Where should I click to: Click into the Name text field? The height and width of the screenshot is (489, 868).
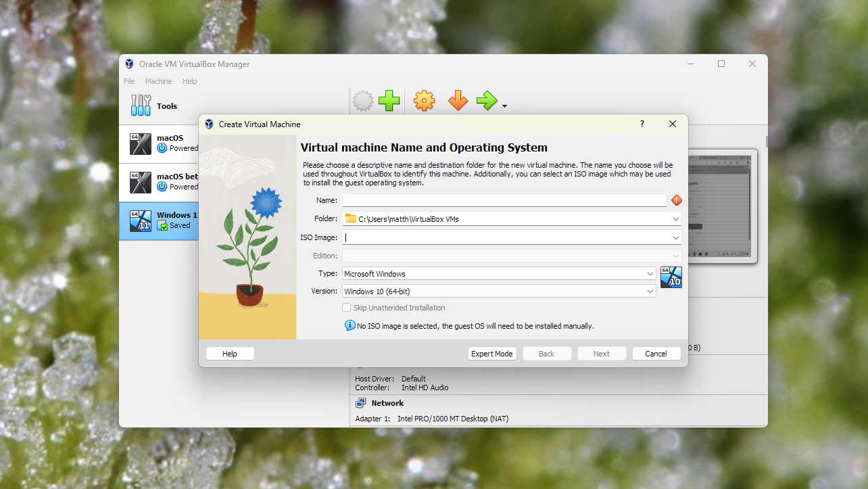[504, 200]
